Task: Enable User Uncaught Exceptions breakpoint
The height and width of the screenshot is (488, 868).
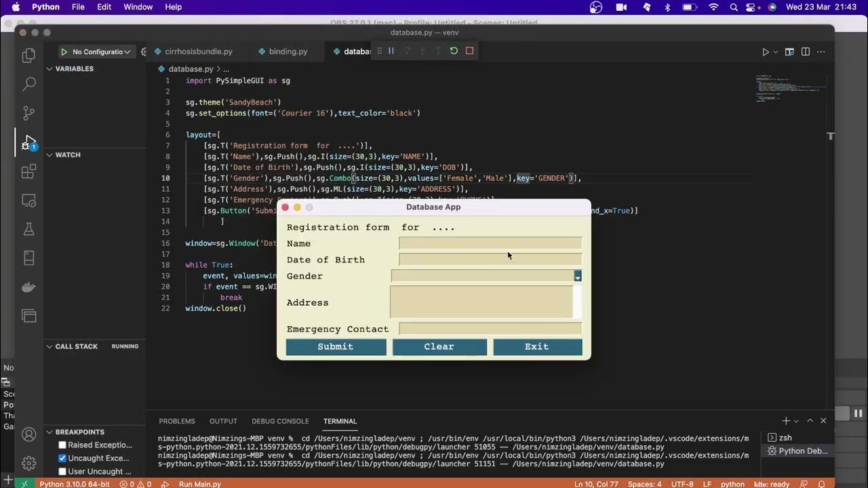Action: pos(62,471)
